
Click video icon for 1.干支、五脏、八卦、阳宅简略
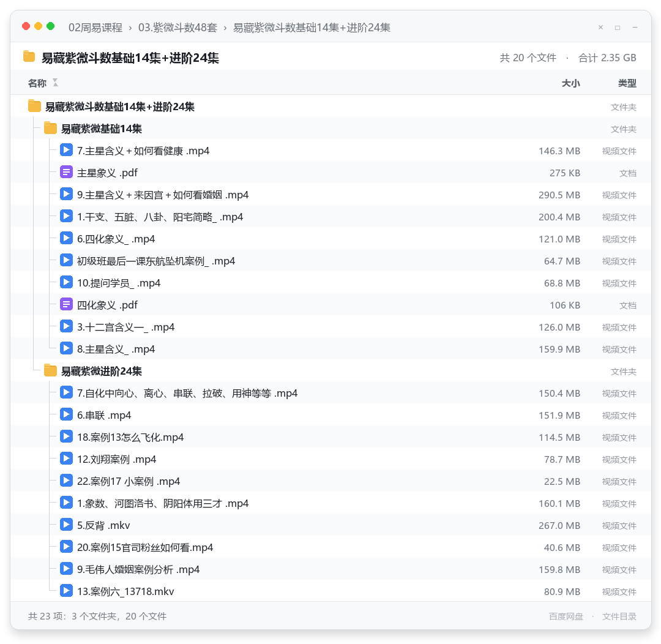click(66, 216)
